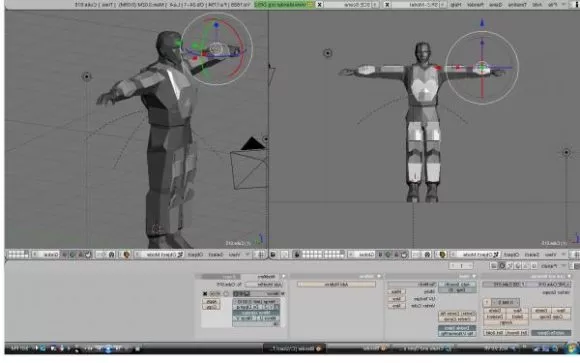580x363 pixels.
Task: Toggle Double Sided in the Mesh panel
Action: pyautogui.click(x=457, y=328)
